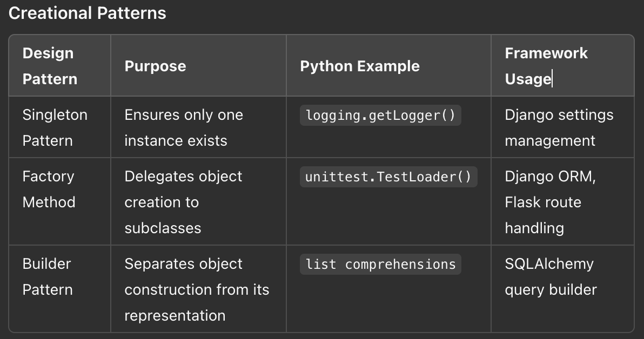This screenshot has width=644, height=339.
Task: Click the Factory Method cell
Action: tap(59, 201)
